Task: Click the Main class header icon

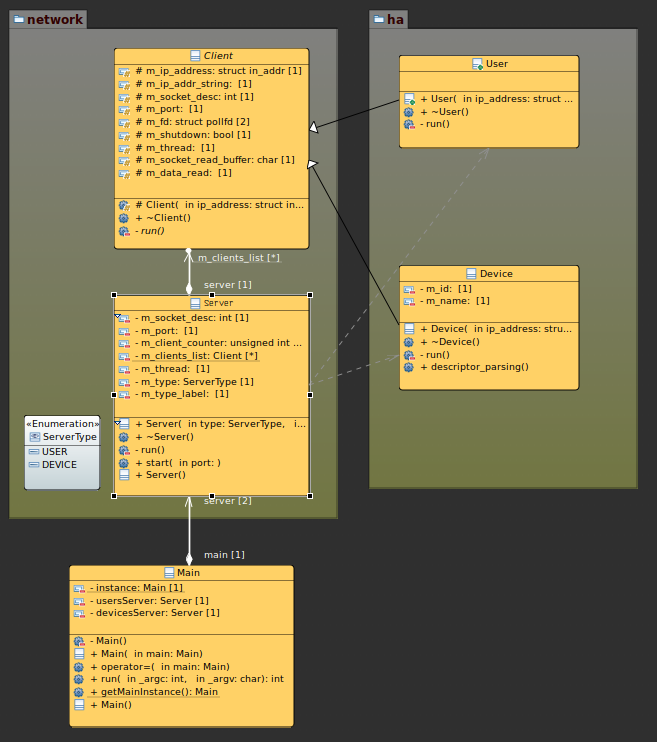Action: coord(169,573)
